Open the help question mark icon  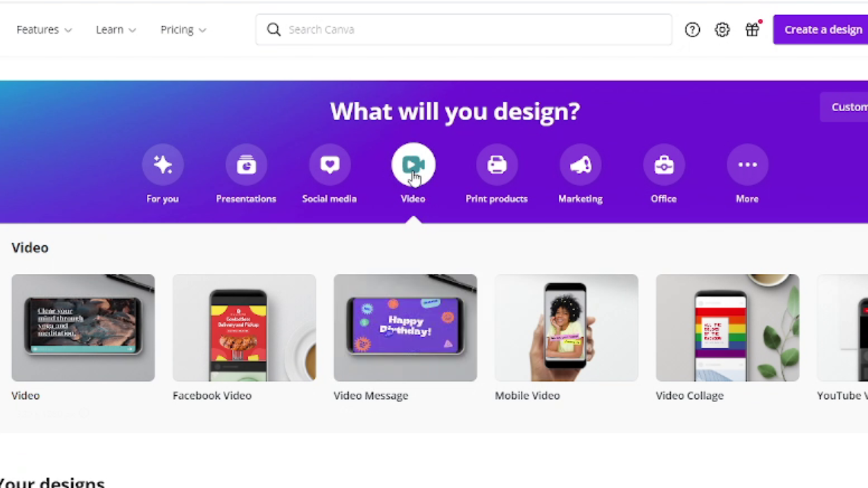[692, 30]
